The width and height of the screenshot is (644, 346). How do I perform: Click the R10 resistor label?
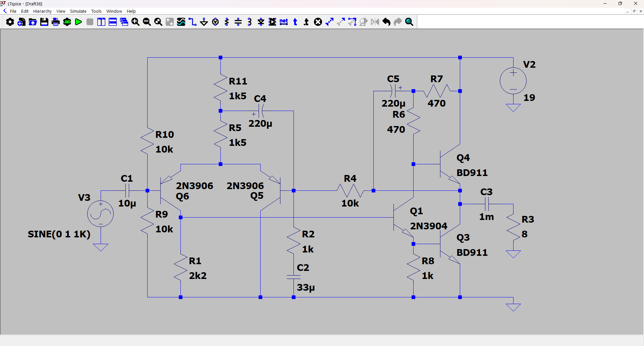(x=165, y=134)
